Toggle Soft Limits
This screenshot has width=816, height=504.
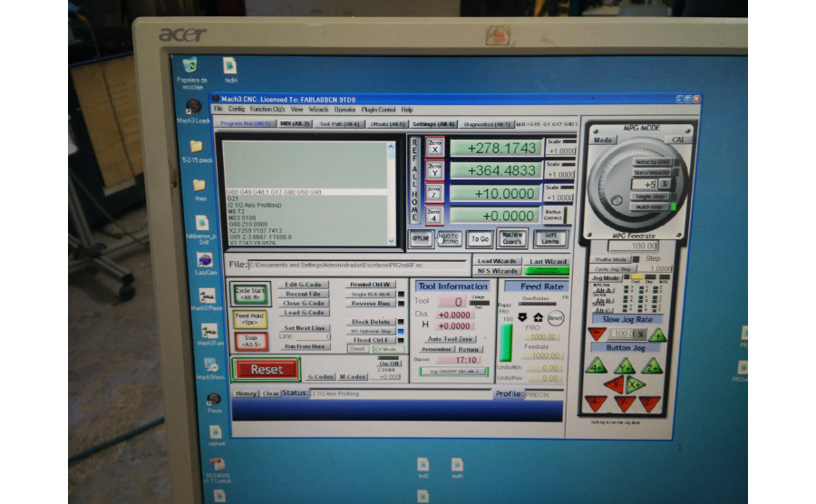[x=550, y=238]
